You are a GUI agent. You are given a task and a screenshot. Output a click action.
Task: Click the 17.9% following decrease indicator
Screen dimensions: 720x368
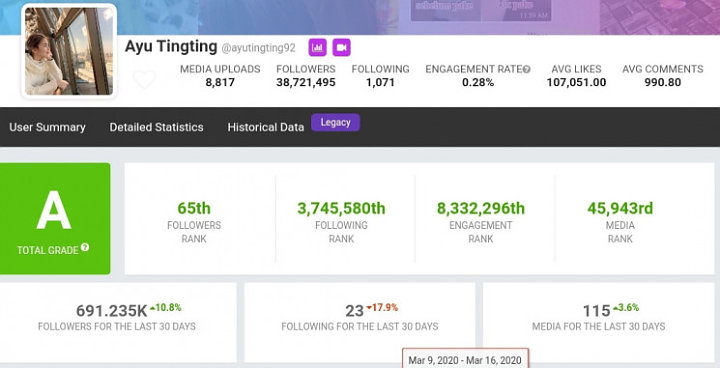pos(382,307)
